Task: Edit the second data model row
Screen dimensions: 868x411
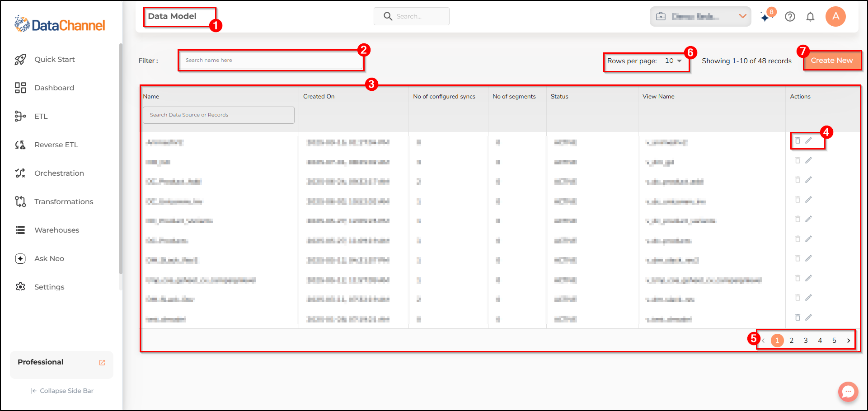Action: click(x=809, y=160)
